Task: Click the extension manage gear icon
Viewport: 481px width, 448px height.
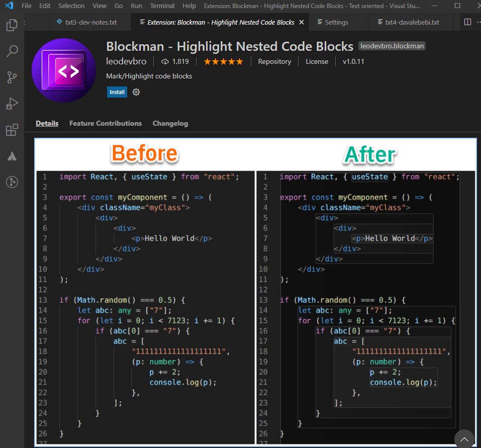Action: click(136, 92)
